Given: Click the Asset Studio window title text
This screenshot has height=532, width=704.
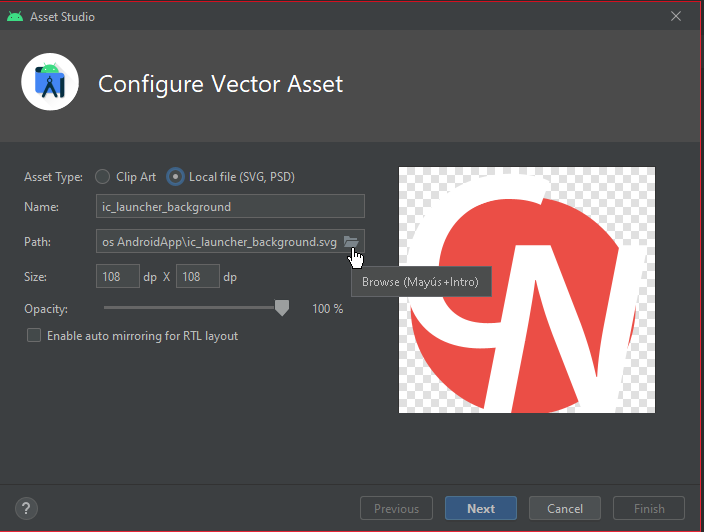Looking at the screenshot, I should (62, 17).
